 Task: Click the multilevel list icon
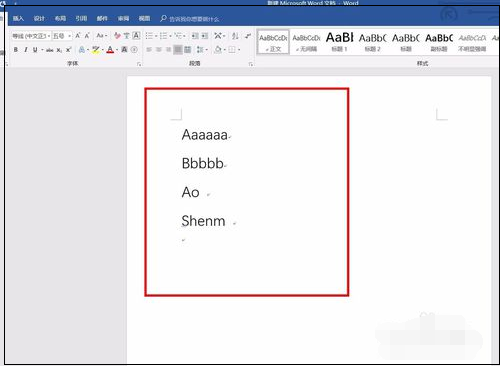pos(178,35)
